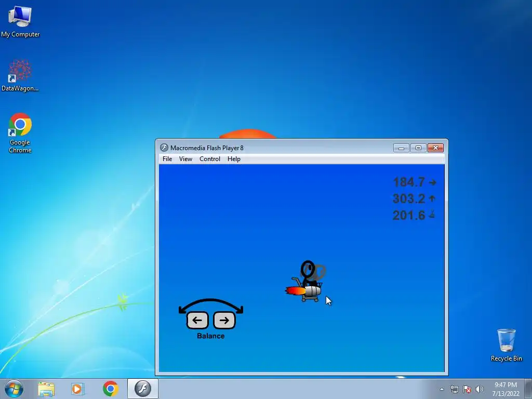Open the Action Center flag icon
Screen dimensions: 532x399
(x=467, y=389)
